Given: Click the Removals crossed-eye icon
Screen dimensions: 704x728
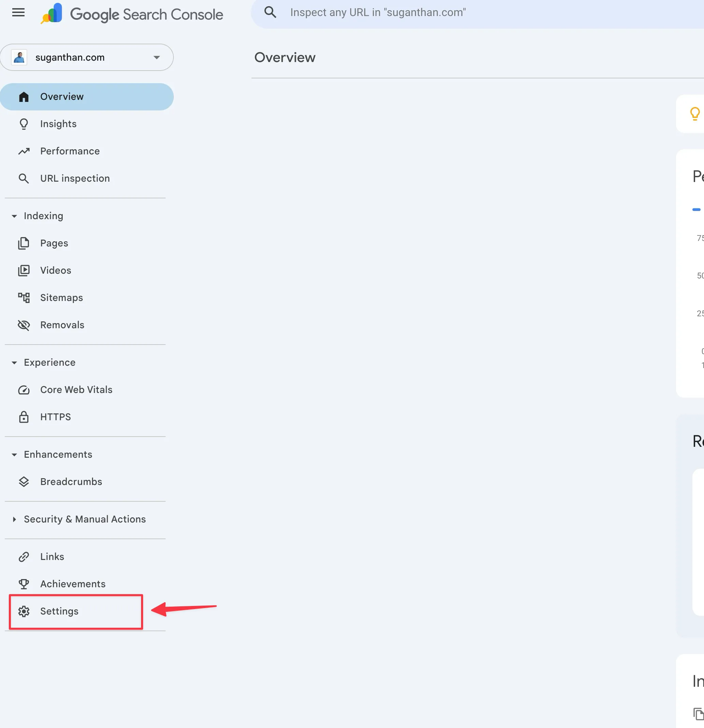Looking at the screenshot, I should click(24, 325).
